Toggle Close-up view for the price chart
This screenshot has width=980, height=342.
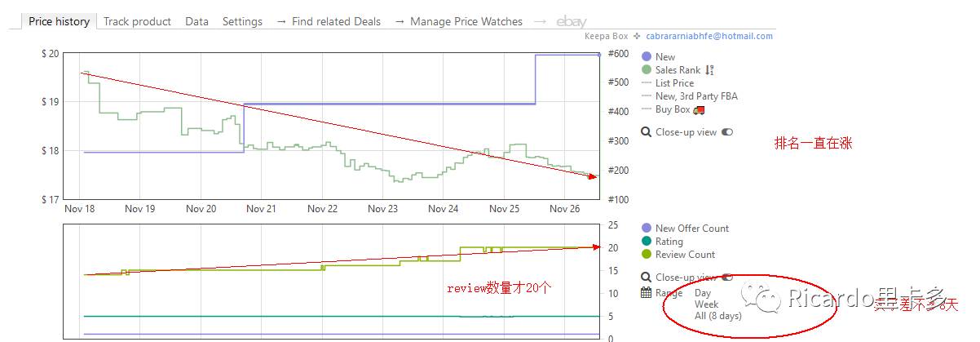point(727,132)
